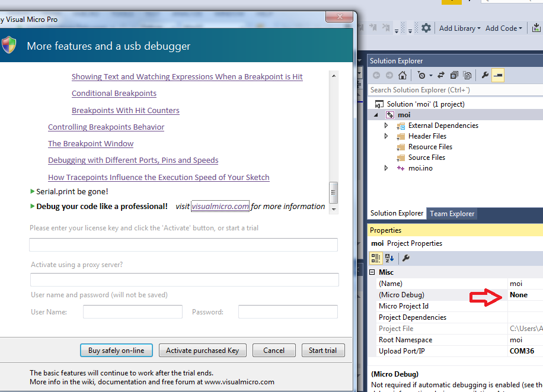This screenshot has height=392, width=543.
Task: Toggle the highlighted Preview Selected Items button
Action: 498,75
